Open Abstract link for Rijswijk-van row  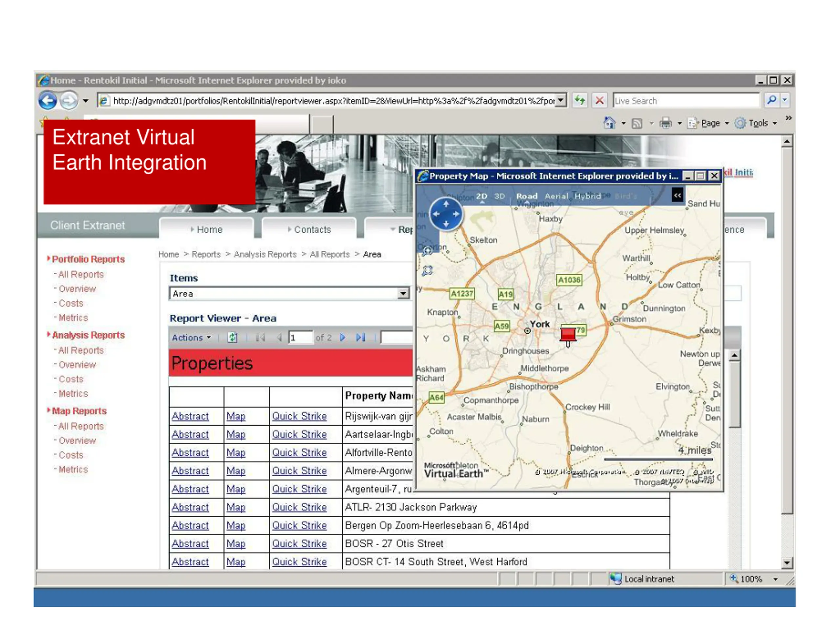(190, 416)
